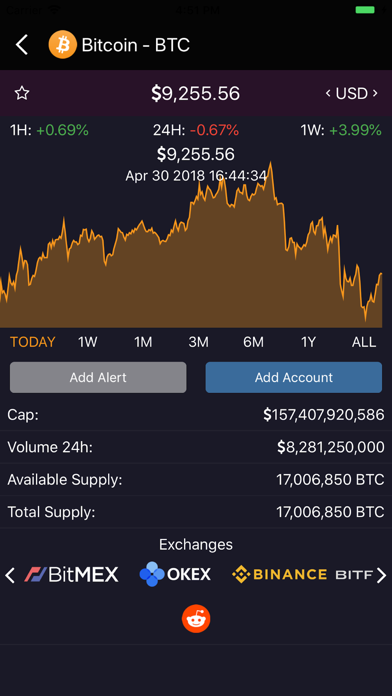
Task: Open the Binance exchange logo
Action: click(279, 574)
